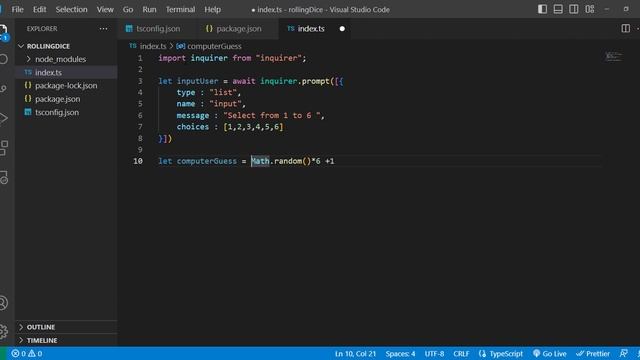Toggle Secondary Side Bar layout icon
The height and width of the screenshot is (360, 640).
pyautogui.click(x=573, y=9)
